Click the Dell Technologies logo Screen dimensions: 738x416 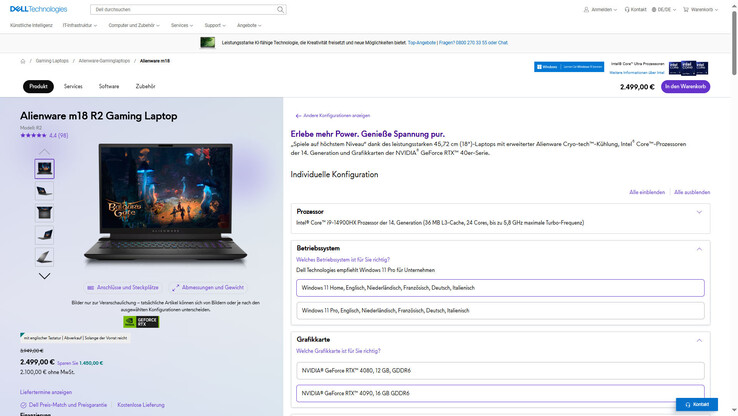click(39, 9)
